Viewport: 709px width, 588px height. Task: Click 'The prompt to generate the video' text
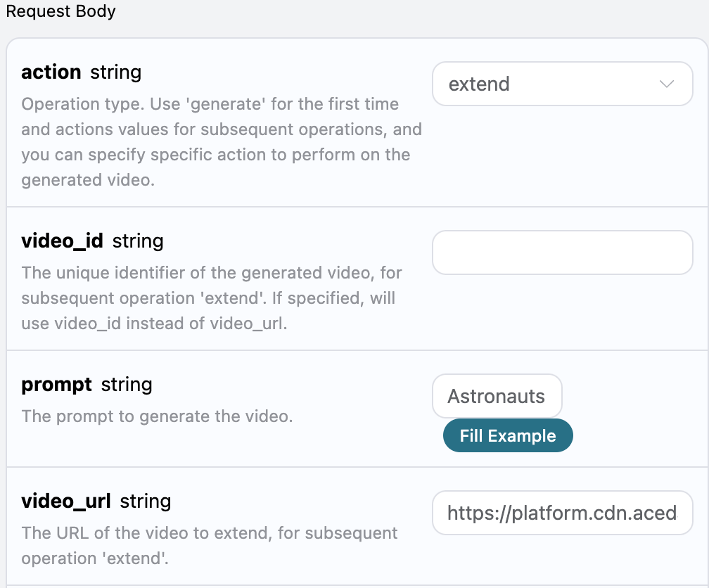tap(157, 416)
